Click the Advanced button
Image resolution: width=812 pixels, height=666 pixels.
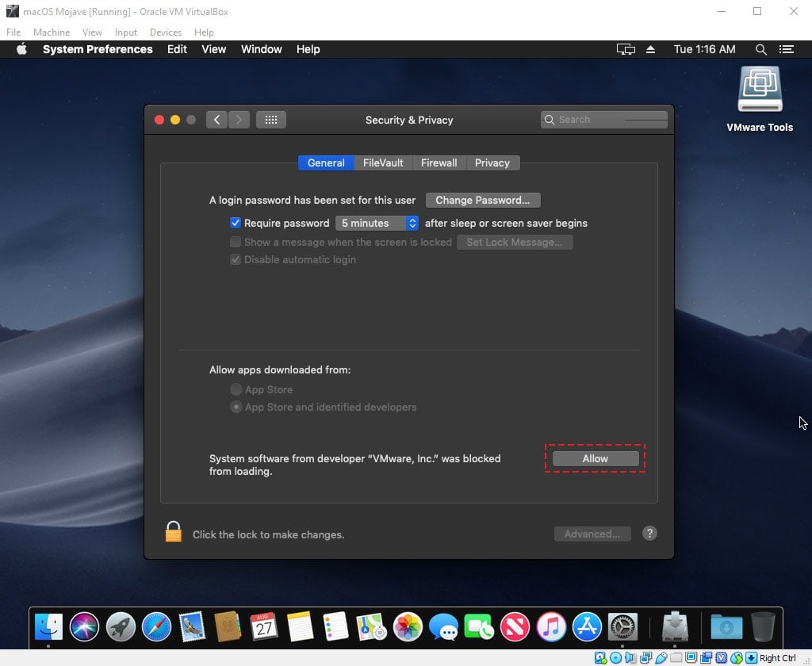(592, 534)
